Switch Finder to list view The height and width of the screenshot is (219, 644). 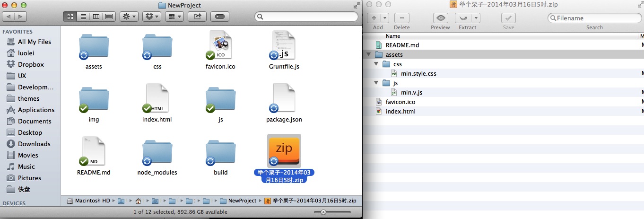tap(83, 17)
